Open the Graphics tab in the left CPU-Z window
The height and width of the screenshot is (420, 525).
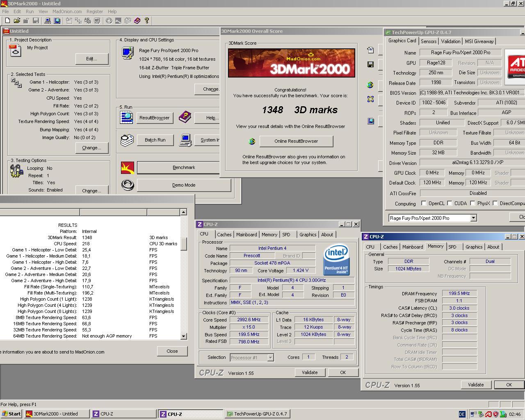308,235
